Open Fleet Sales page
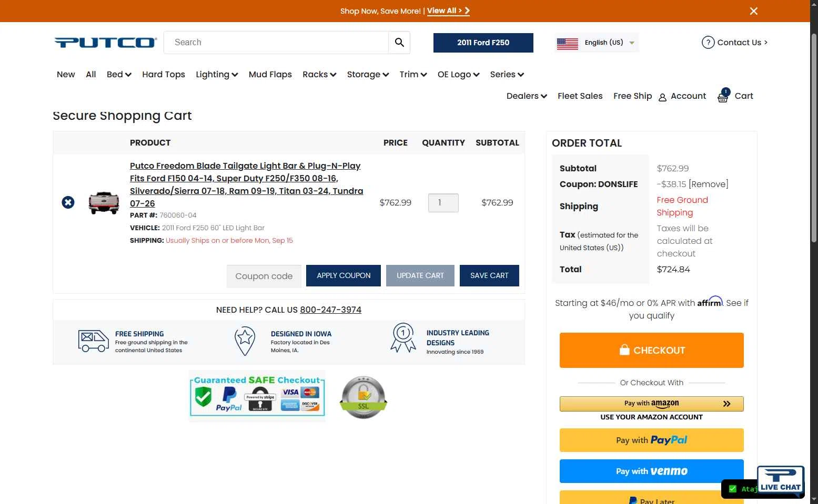The image size is (818, 504). (x=580, y=96)
